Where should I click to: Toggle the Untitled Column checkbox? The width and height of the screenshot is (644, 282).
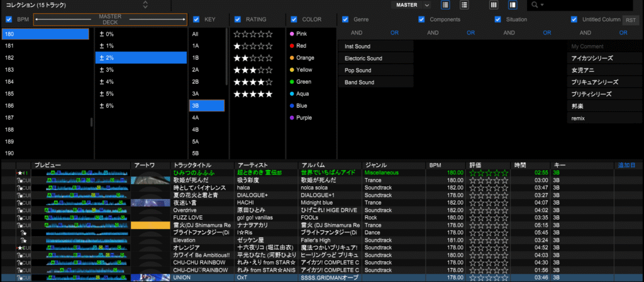point(574,20)
